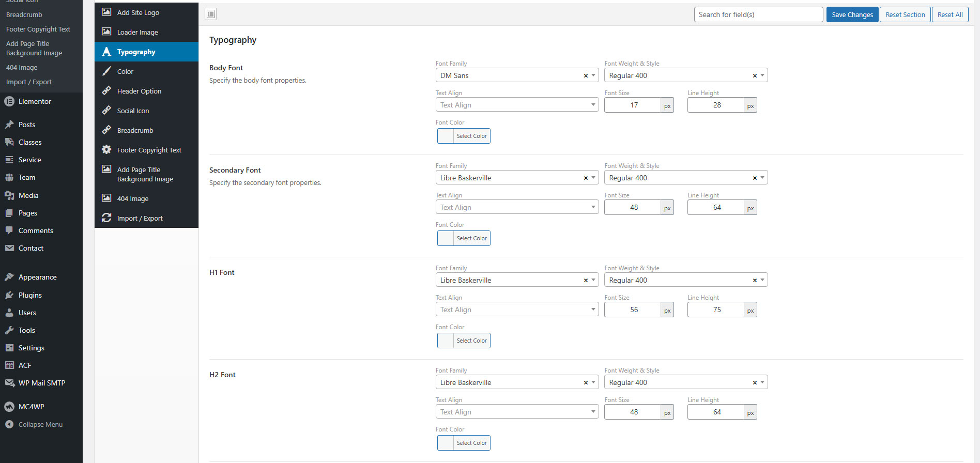Clear the Body Font DM Sans selection
980x463 pixels.
[586, 75]
